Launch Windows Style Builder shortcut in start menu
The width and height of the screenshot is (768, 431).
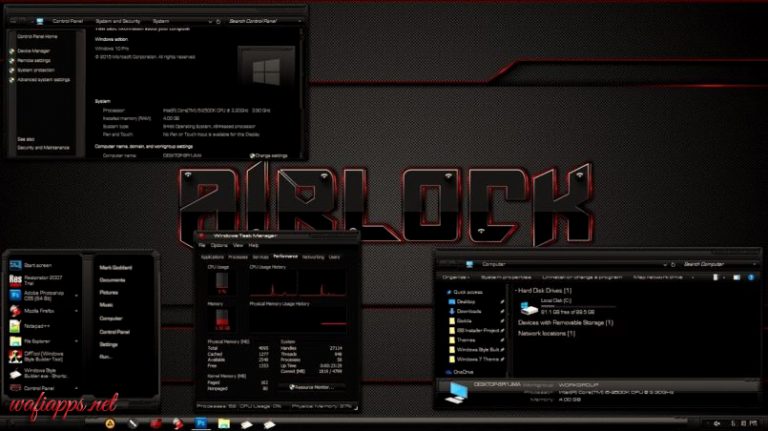tap(43, 373)
